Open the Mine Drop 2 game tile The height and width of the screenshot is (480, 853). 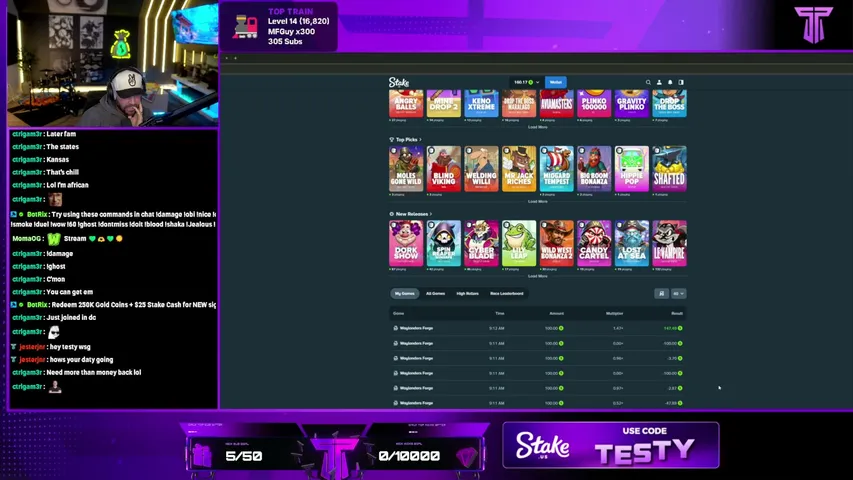point(443,103)
